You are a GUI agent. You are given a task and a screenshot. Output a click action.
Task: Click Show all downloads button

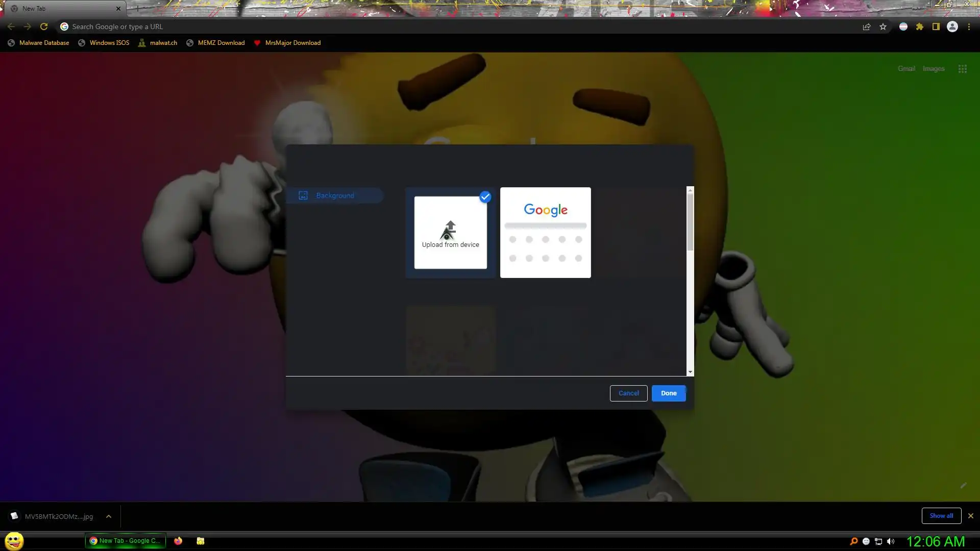(x=941, y=516)
